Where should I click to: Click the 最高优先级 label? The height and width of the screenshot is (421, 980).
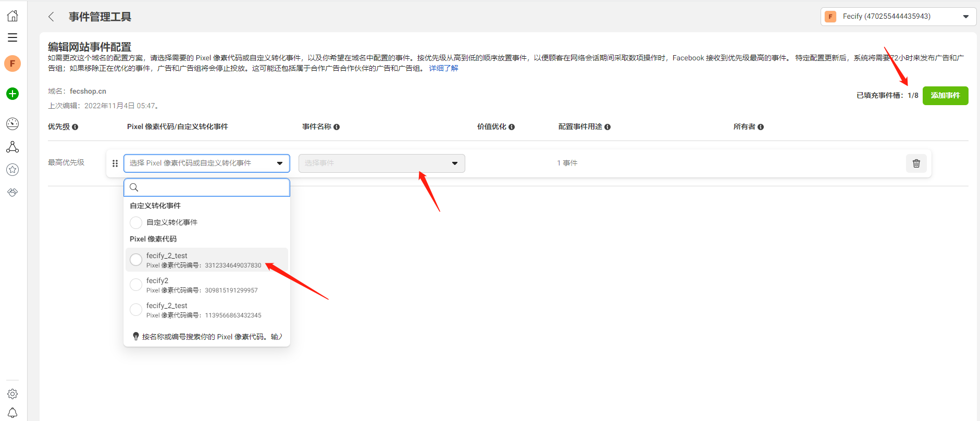coord(66,162)
